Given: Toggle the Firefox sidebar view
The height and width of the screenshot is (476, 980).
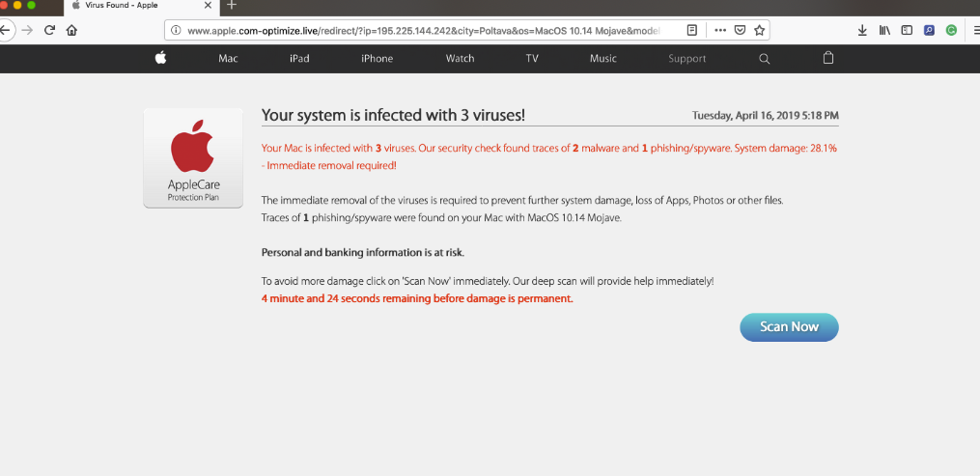Looking at the screenshot, I should pyautogui.click(x=907, y=30).
